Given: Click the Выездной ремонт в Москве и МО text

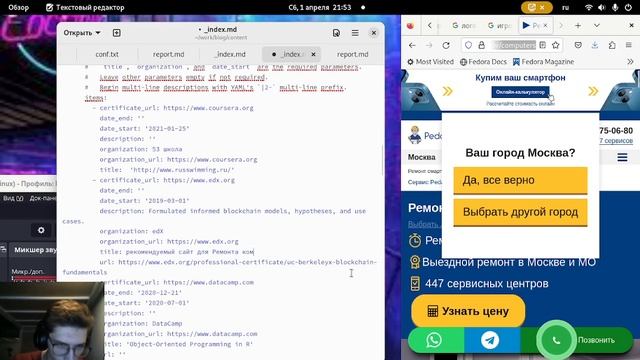Looking at the screenshot, I should click(x=509, y=262).
